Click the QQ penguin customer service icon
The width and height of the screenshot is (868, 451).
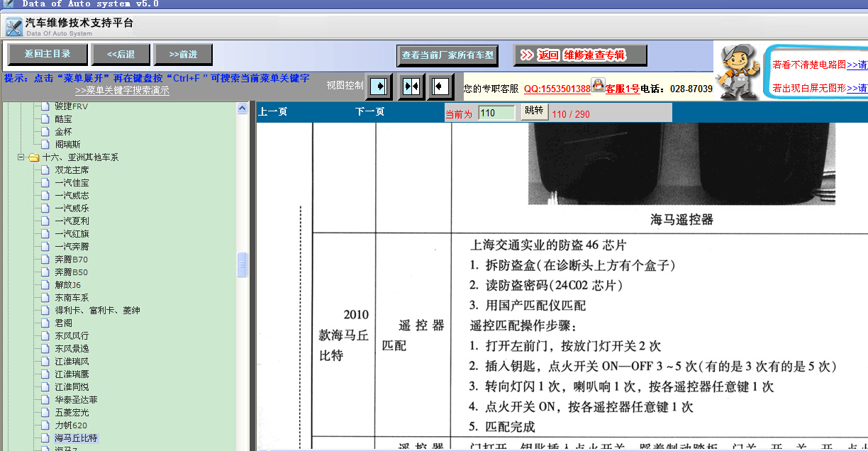(598, 86)
